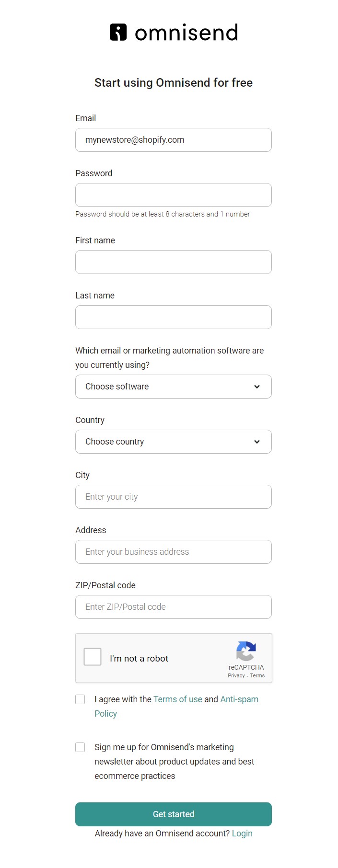Click the First name field
Image resolution: width=338 pixels, height=868 pixels.
pos(173,262)
